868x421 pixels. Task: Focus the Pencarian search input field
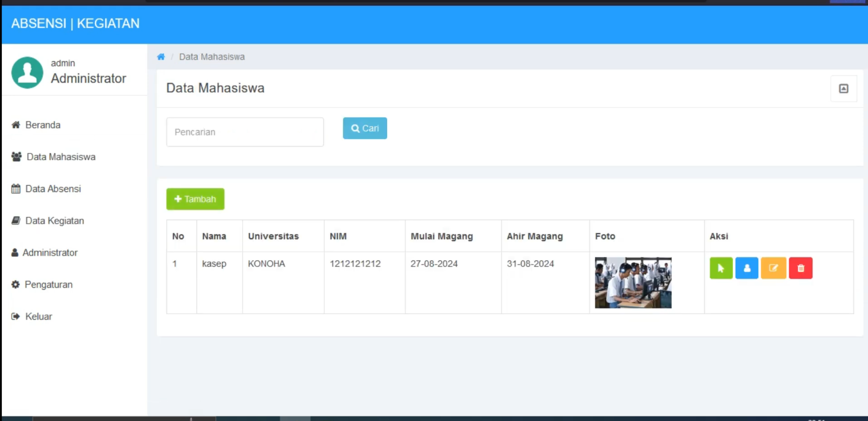pyautogui.click(x=245, y=132)
